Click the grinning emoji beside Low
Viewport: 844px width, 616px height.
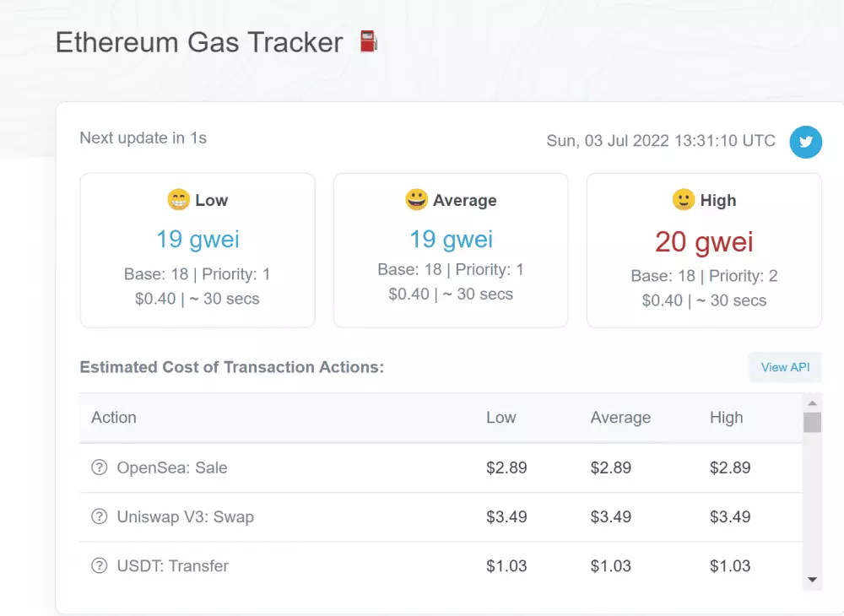coord(178,200)
